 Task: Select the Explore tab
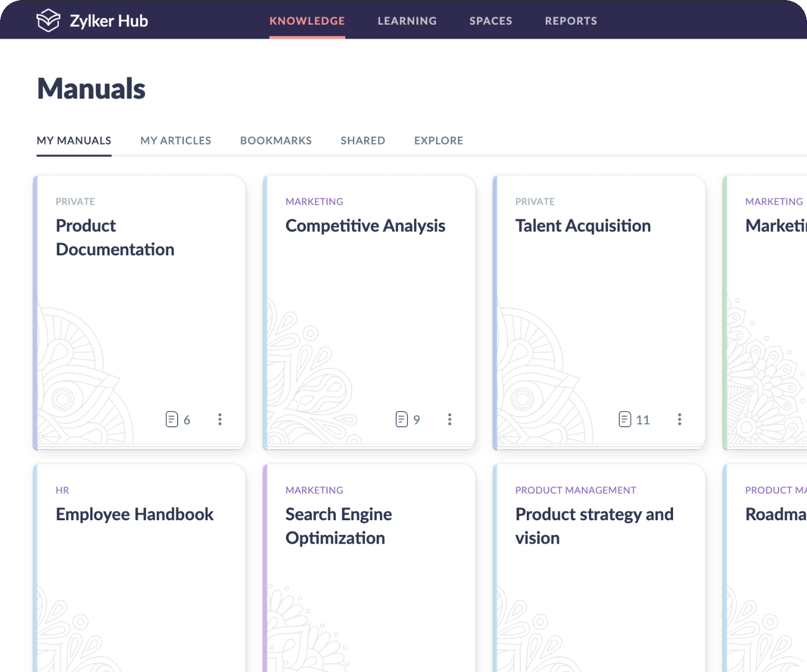(x=438, y=141)
